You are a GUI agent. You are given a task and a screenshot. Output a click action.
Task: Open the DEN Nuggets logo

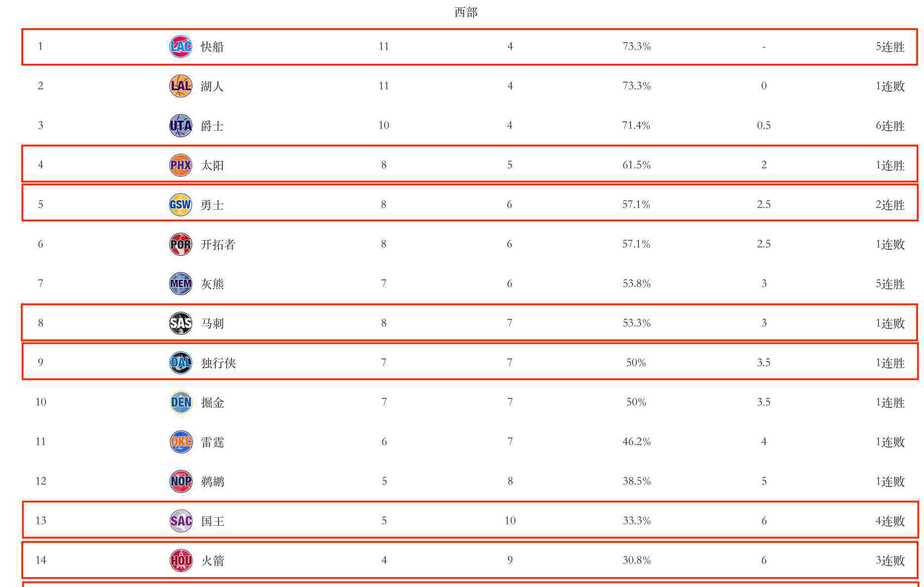click(x=181, y=402)
